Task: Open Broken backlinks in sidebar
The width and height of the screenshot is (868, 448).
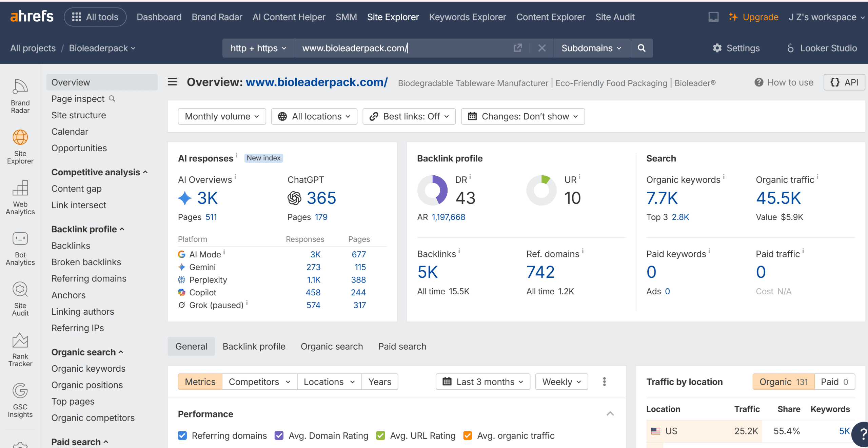Action: coord(86,262)
